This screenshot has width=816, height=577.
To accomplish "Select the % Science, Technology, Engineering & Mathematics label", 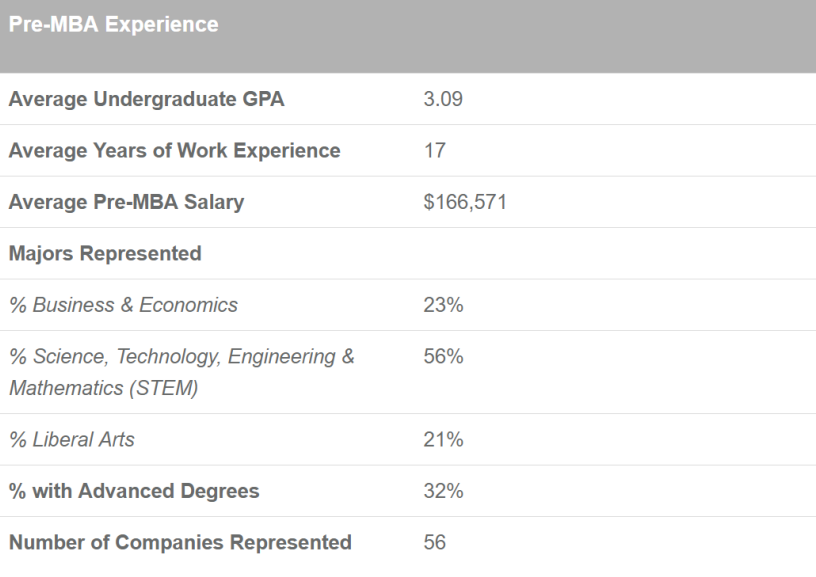I will coord(181,372).
